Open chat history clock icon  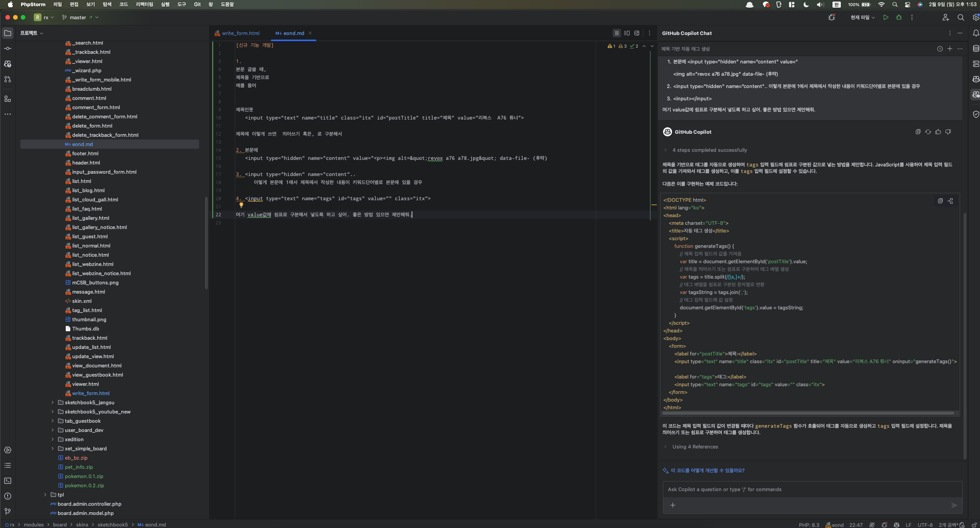940,49
